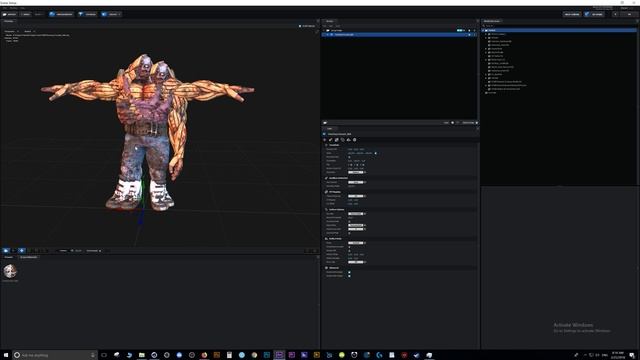Viewport: 640px width, 360px height.
Task: Click the gear icon in the properties icon row
Action: click(355, 140)
